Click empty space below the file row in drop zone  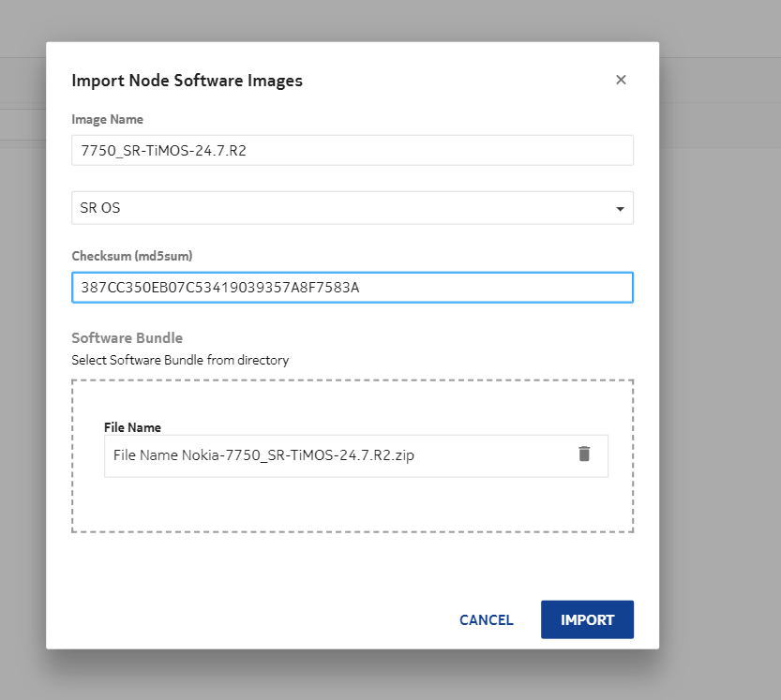click(x=352, y=506)
